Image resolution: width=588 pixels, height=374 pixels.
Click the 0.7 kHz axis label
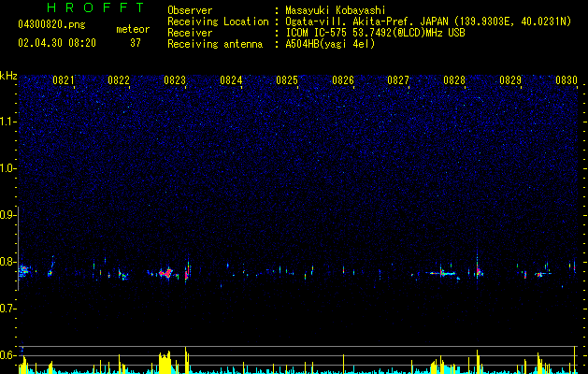(7, 309)
